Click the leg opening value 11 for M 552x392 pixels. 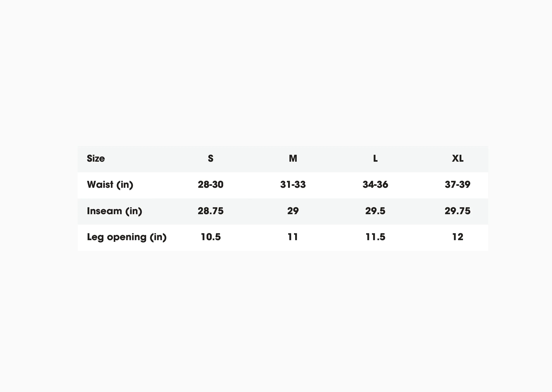tap(293, 237)
